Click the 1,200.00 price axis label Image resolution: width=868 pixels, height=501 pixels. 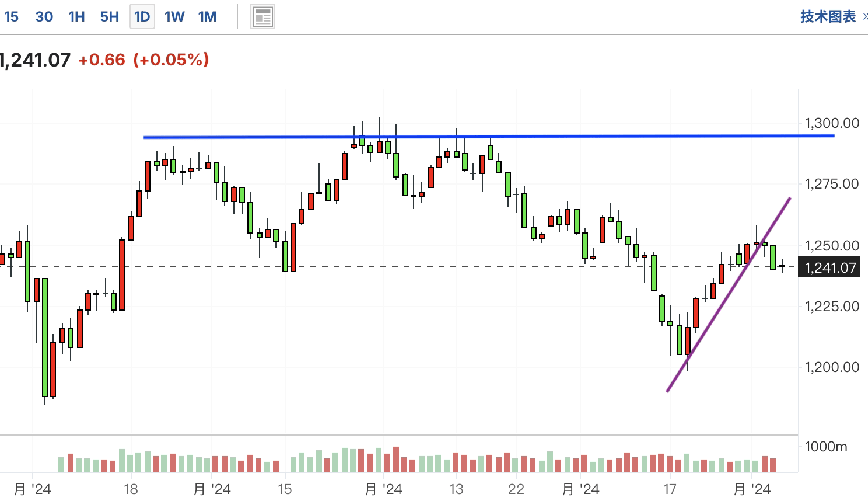832,367
